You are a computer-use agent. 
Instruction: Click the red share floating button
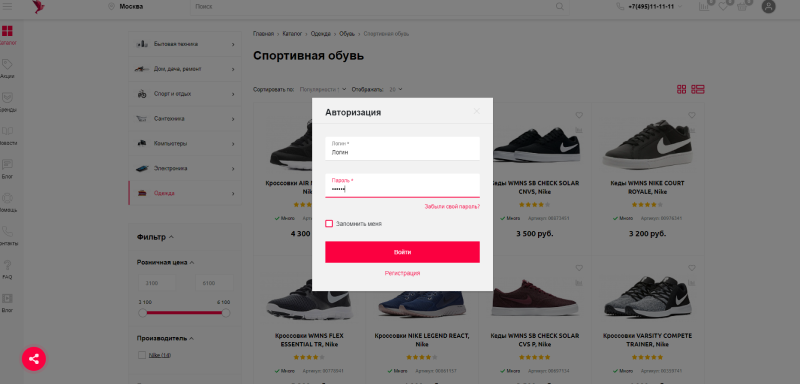click(34, 359)
